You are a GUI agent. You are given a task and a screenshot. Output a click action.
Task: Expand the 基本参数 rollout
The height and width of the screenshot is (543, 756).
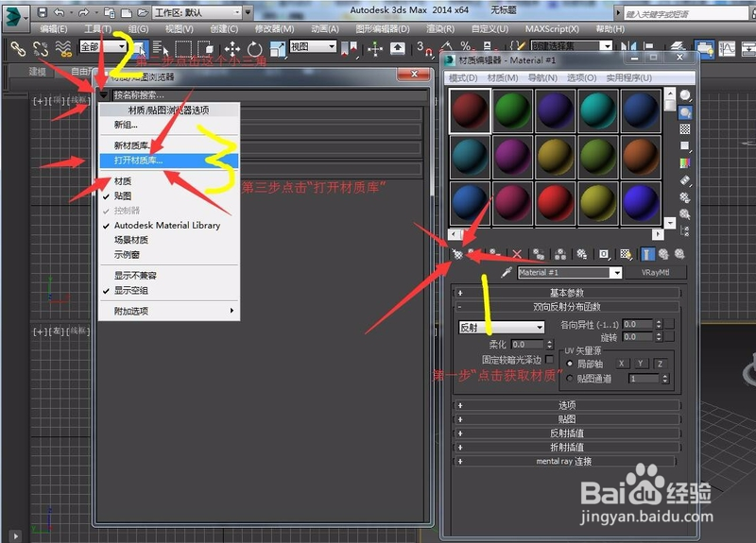point(567,293)
